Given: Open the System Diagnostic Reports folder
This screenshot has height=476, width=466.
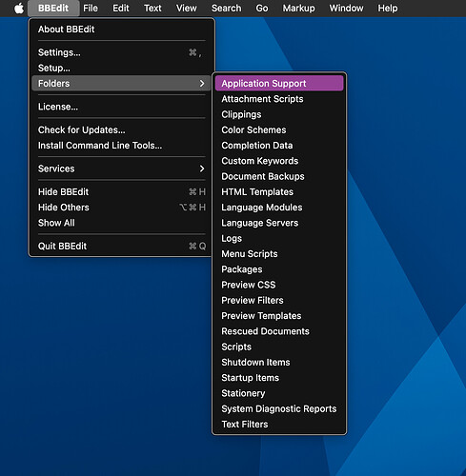Looking at the screenshot, I should coord(279,408).
